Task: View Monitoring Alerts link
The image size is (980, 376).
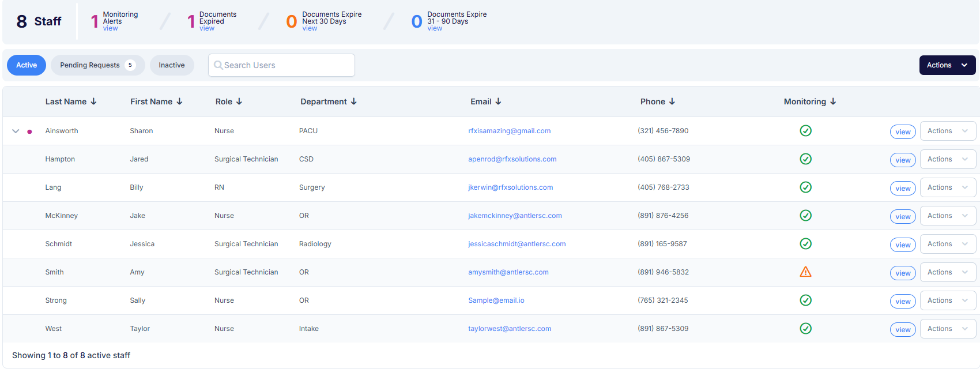Action: pyautogui.click(x=110, y=28)
